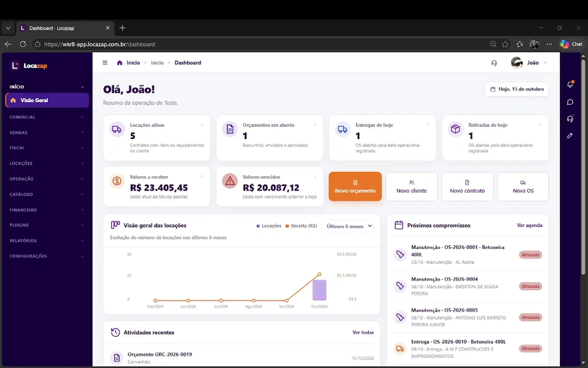Click the pencil edit icon in right sidebar
Viewport: 588px width, 368px height.
coord(570,136)
